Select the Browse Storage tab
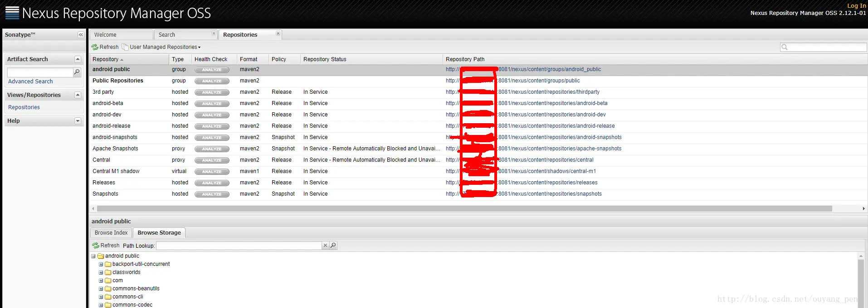This screenshot has width=868, height=308. [x=159, y=233]
